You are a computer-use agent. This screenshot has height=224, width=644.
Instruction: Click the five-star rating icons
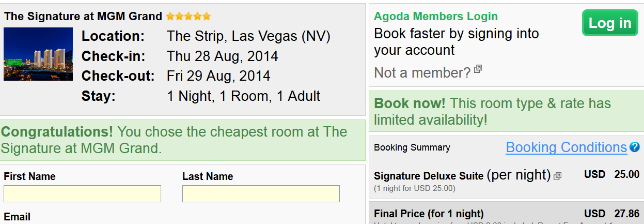pos(188,17)
